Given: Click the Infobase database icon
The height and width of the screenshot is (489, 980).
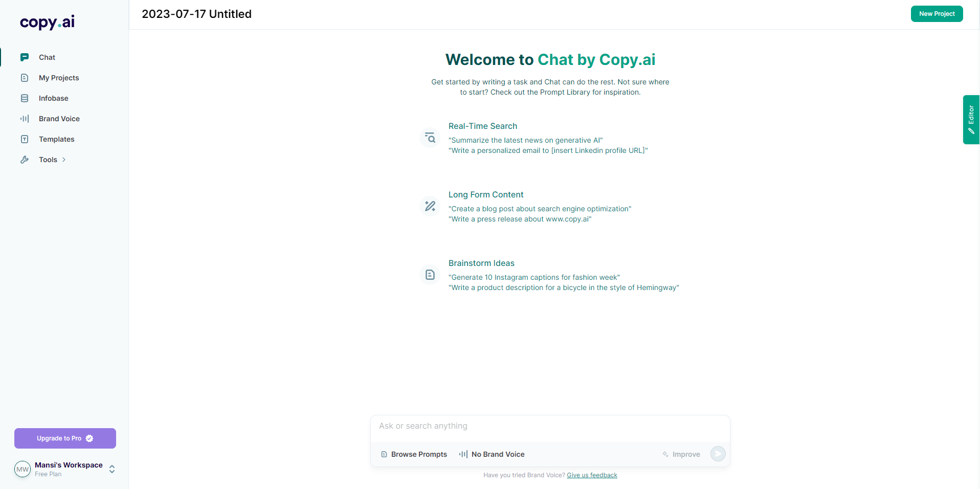Looking at the screenshot, I should point(25,98).
